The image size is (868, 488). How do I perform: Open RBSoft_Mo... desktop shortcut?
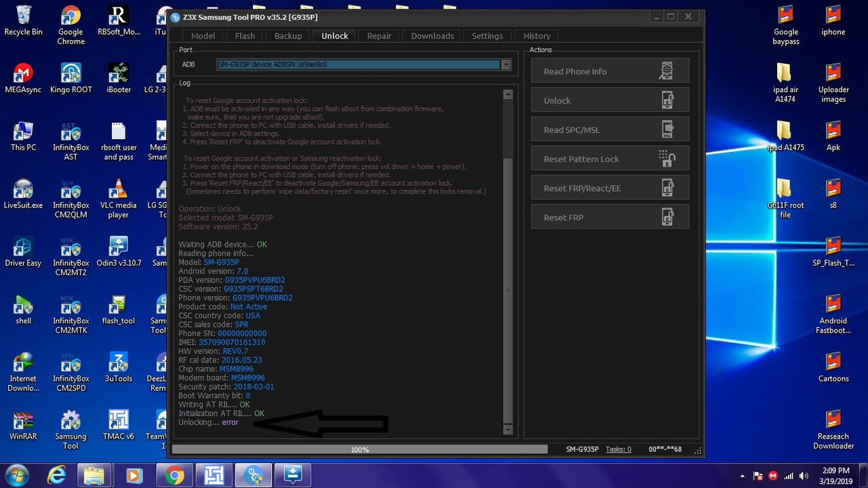click(x=119, y=20)
